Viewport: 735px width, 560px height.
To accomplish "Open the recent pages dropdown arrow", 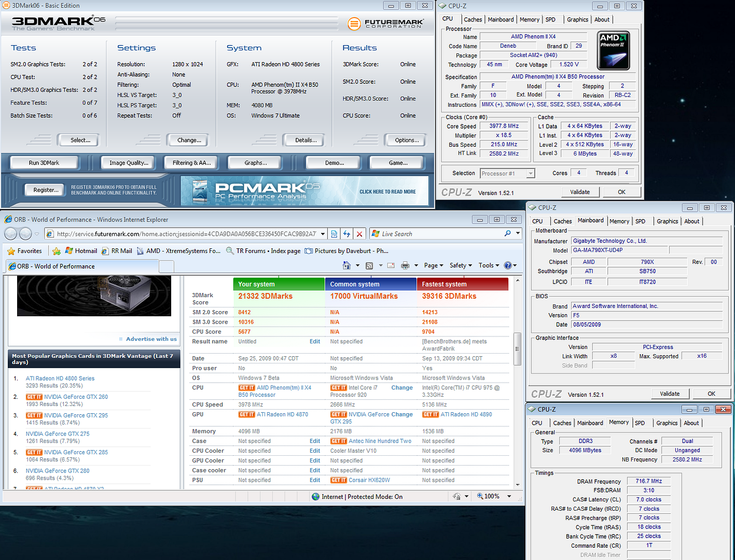I will tap(37, 234).
